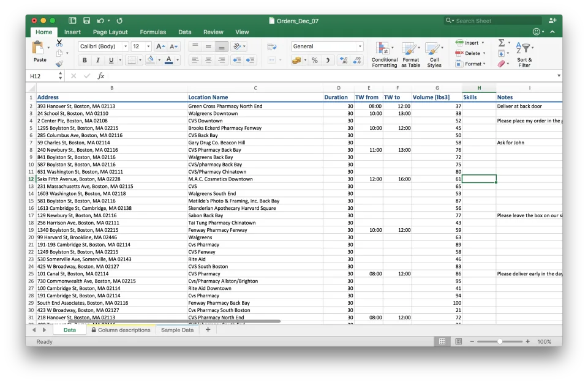Decrease indent
Image resolution: width=588 pixels, height=383 pixels.
(237, 60)
